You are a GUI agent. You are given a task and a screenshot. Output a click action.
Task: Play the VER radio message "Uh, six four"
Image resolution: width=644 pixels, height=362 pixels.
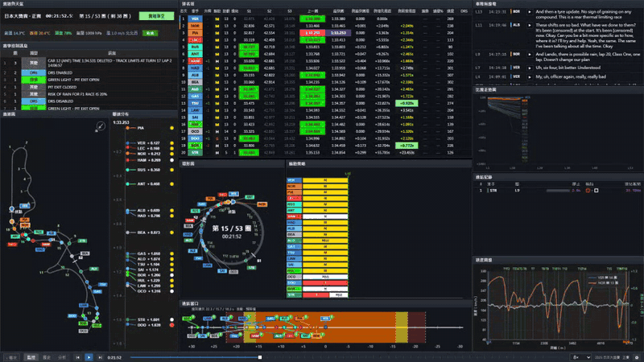529,68
